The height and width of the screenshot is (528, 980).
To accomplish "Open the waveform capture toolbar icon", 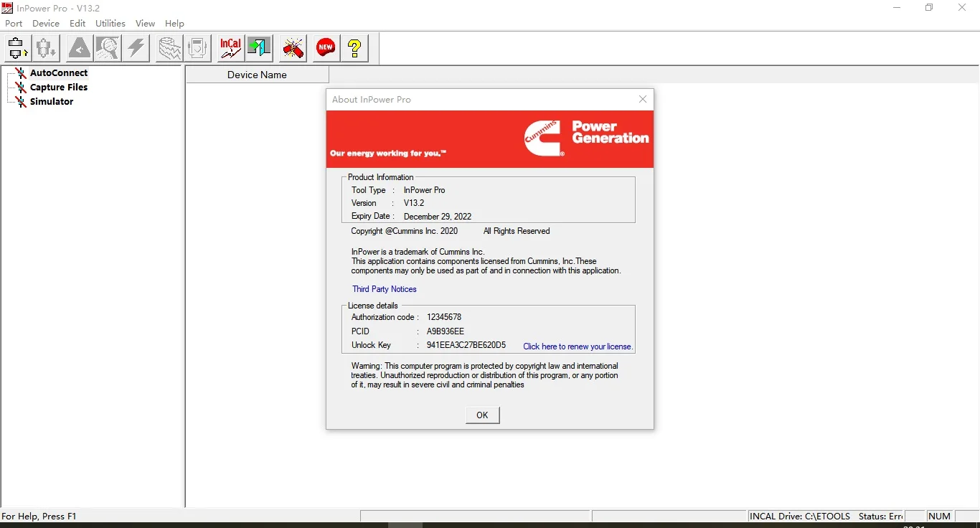I will pos(169,48).
